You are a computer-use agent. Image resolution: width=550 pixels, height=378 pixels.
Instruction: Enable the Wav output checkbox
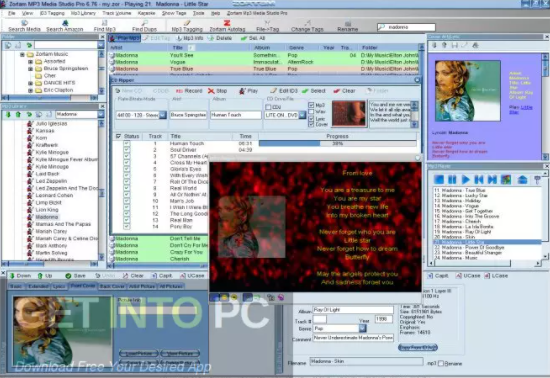point(311,112)
